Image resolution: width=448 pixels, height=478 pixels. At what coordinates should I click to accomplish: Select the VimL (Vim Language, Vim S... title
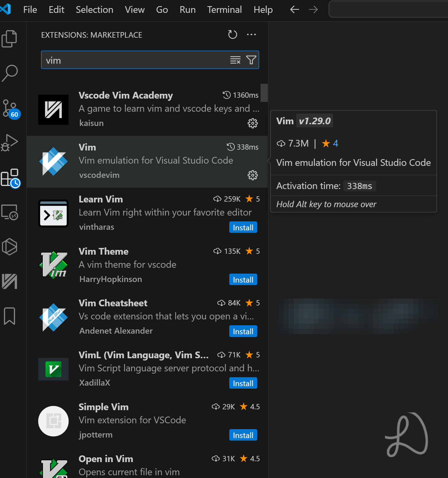click(144, 355)
